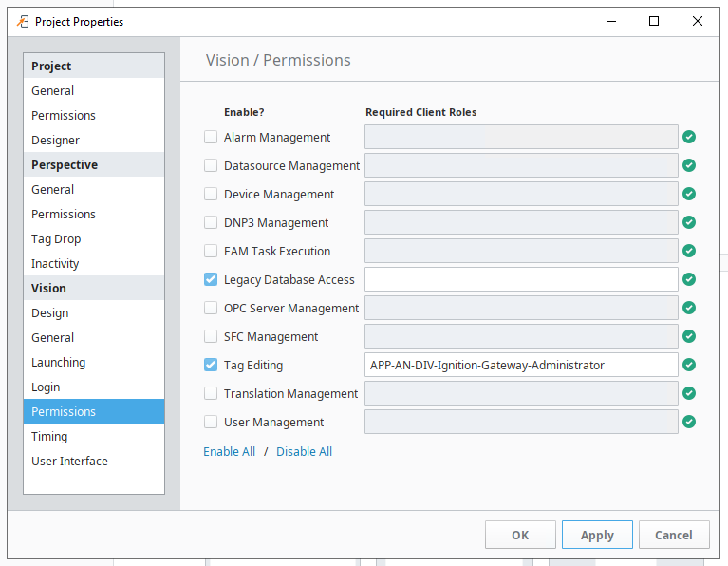Go to Vision User Interface section
Viewport: 728px width, 566px height.
(69, 461)
